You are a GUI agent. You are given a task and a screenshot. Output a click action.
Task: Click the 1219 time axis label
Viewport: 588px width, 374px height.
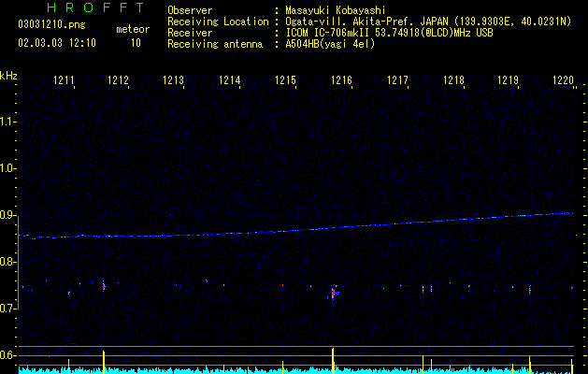(x=509, y=80)
